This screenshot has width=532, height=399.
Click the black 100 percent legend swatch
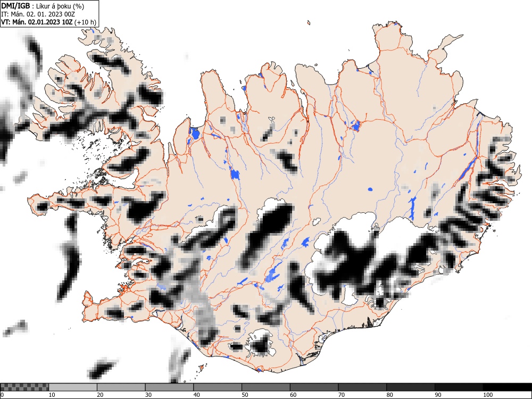(507, 387)
